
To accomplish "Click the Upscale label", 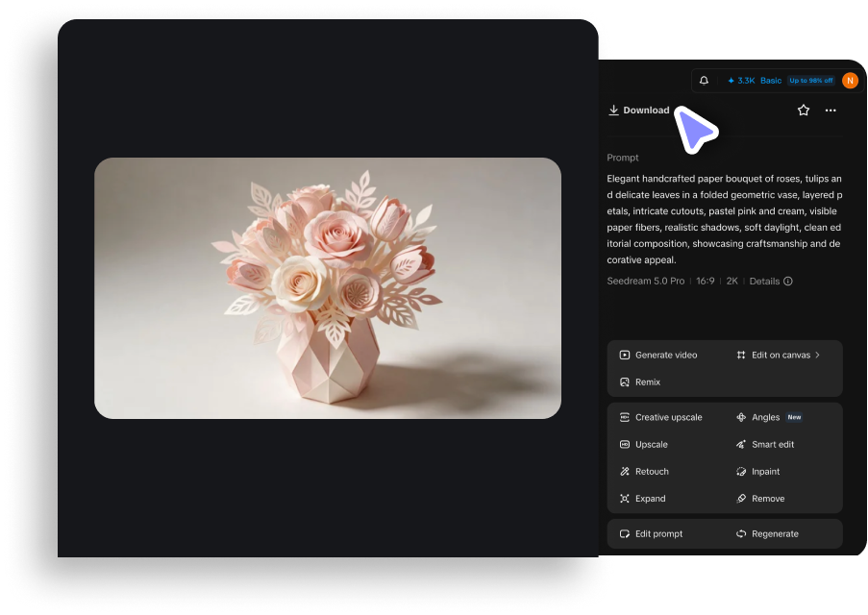I will [x=652, y=445].
